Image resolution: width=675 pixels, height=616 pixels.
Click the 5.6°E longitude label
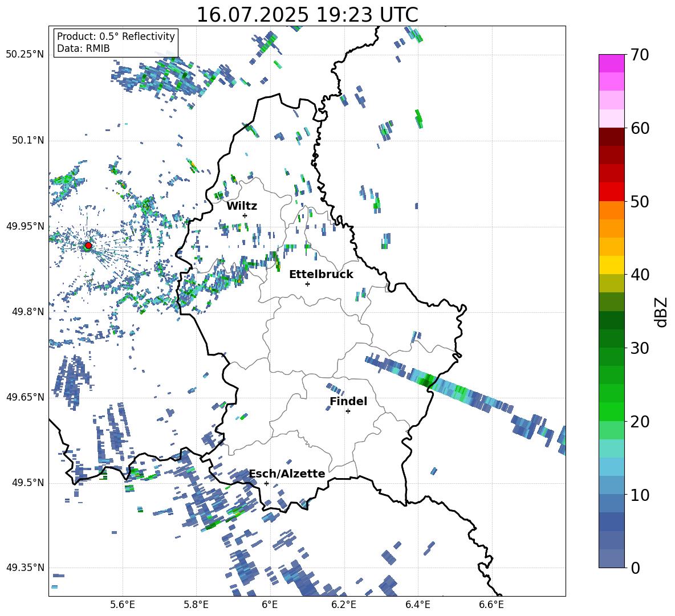click(123, 605)
